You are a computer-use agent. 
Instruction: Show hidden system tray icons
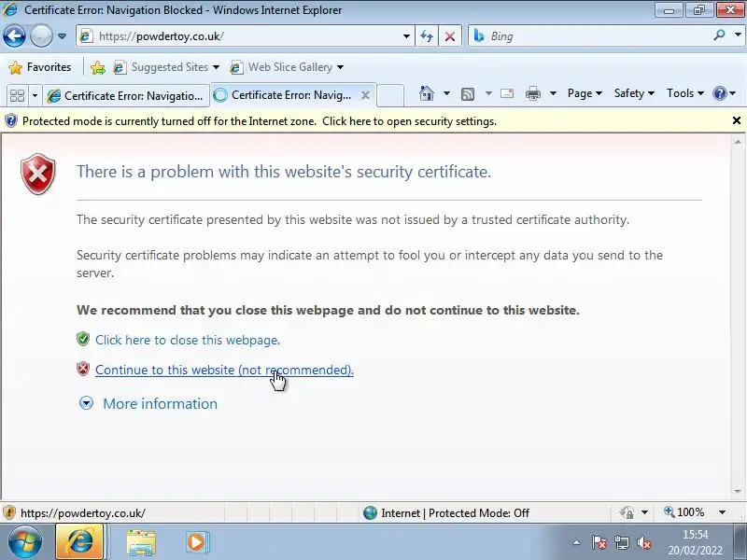coord(577,542)
